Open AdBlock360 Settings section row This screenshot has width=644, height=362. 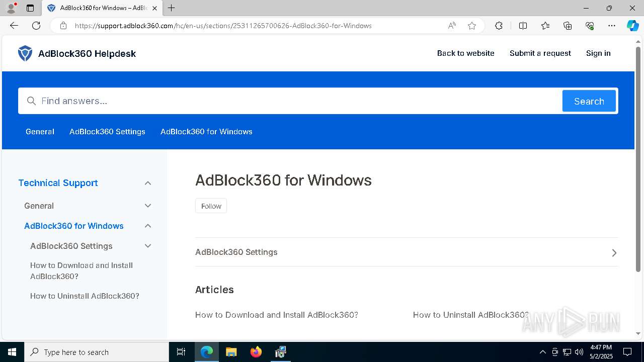pyautogui.click(x=407, y=252)
